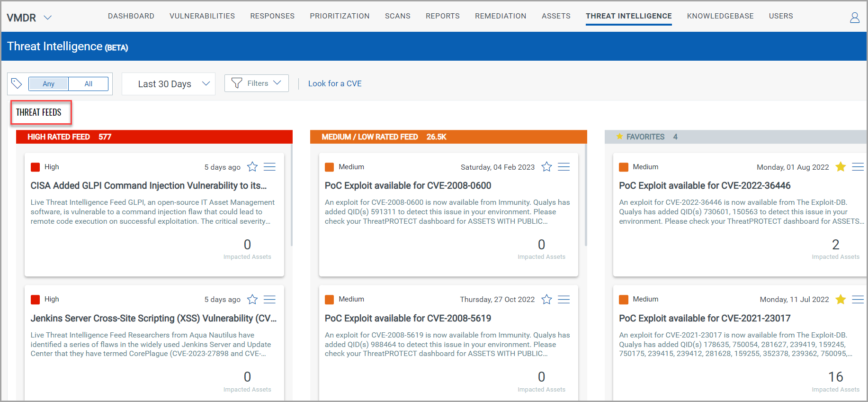Open the Last 30 Days dropdown
Screen dimensions: 868x402
(168, 84)
